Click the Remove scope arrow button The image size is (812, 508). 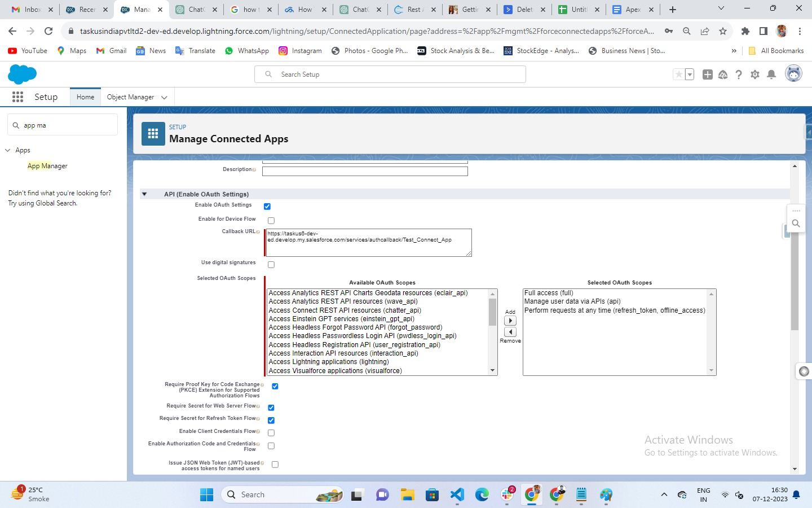tap(510, 332)
